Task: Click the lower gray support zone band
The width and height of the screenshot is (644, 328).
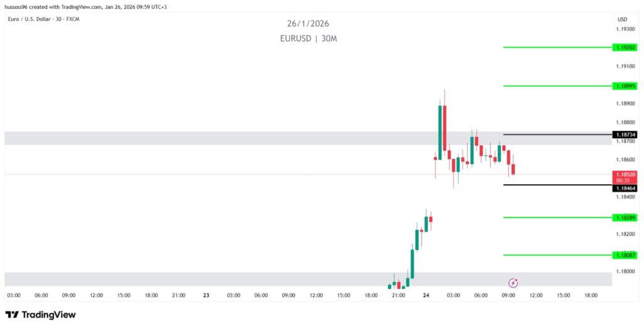Action: point(189,279)
